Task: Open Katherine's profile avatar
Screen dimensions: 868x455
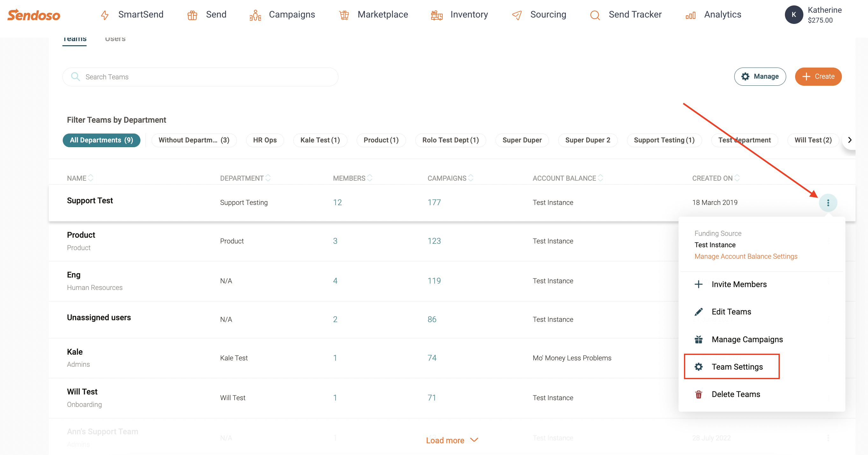Action: tap(794, 15)
